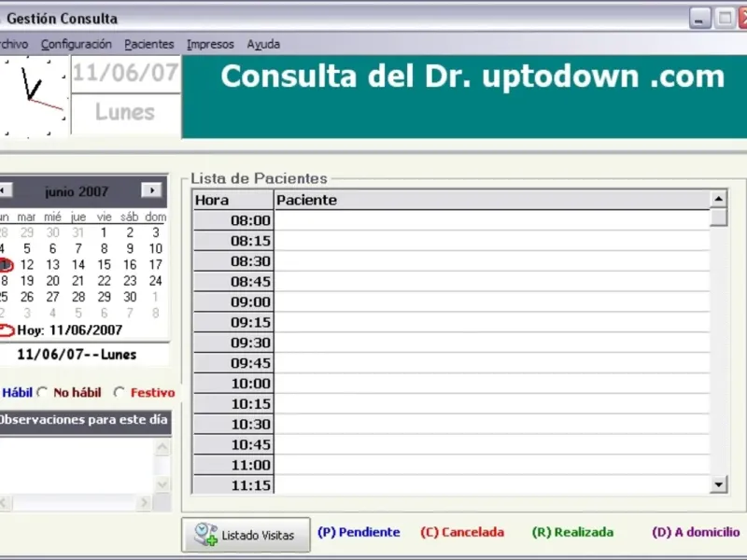Click the Hoy: 11/06/2007 today link
This screenshot has width=747, height=560.
(x=69, y=330)
